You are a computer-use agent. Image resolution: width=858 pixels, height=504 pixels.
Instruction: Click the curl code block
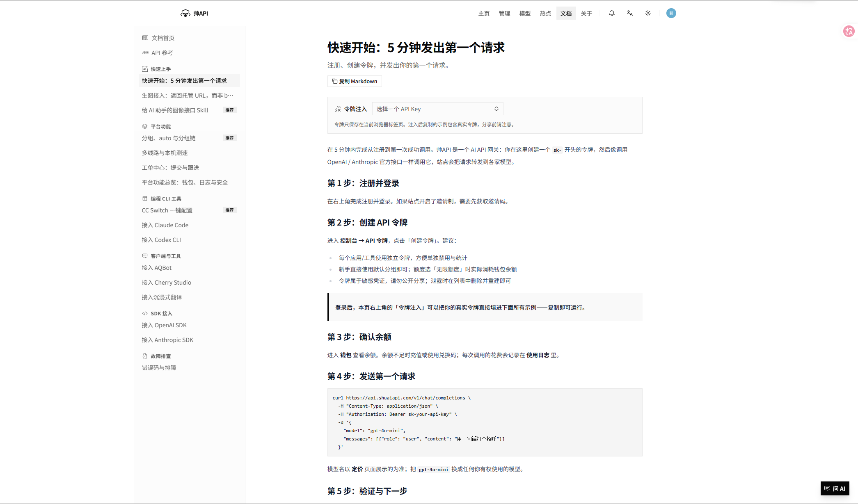(485, 422)
